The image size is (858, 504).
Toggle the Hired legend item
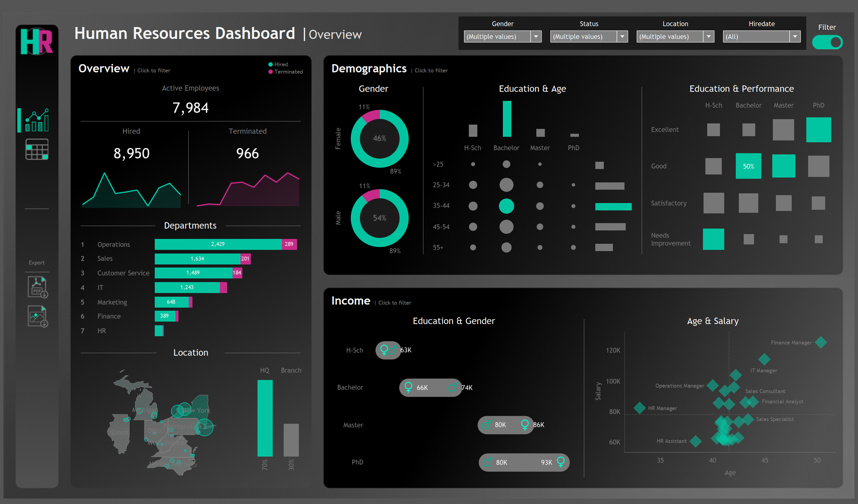point(278,64)
